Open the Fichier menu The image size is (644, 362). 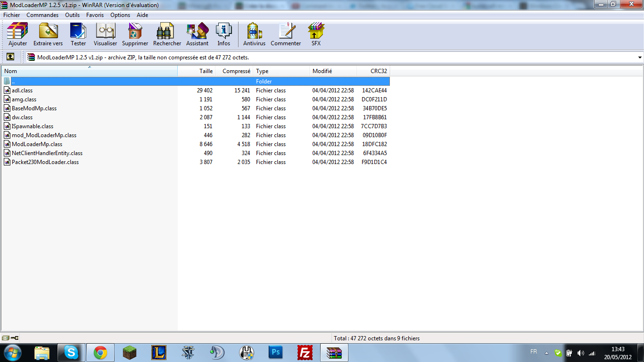tap(12, 15)
